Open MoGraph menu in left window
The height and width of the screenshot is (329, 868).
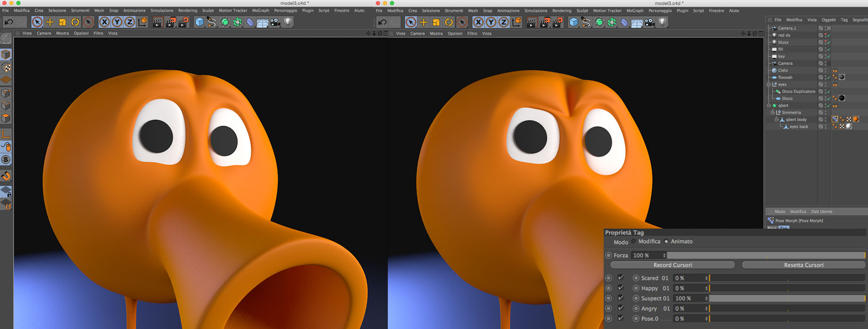260,10
